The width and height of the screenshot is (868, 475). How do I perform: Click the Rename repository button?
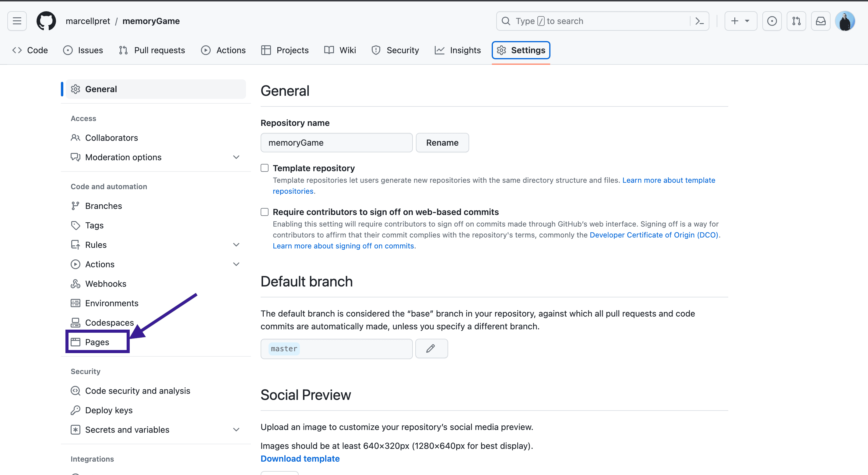tap(442, 142)
